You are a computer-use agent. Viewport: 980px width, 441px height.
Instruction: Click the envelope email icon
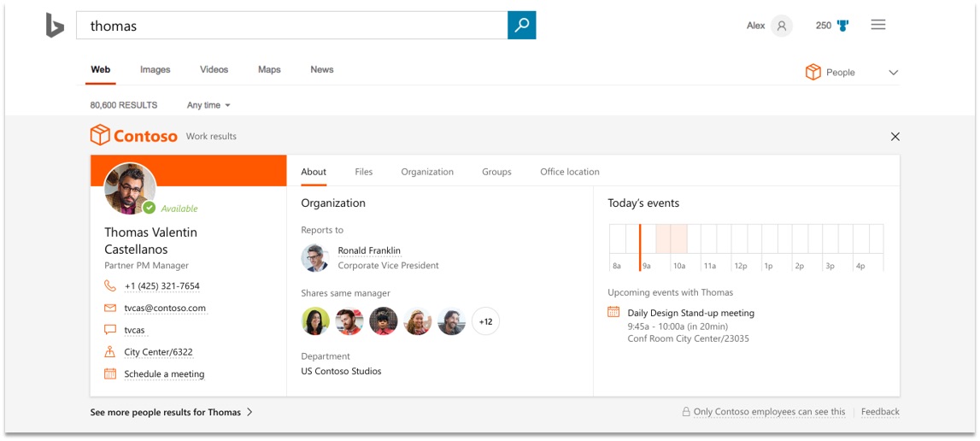coord(110,309)
